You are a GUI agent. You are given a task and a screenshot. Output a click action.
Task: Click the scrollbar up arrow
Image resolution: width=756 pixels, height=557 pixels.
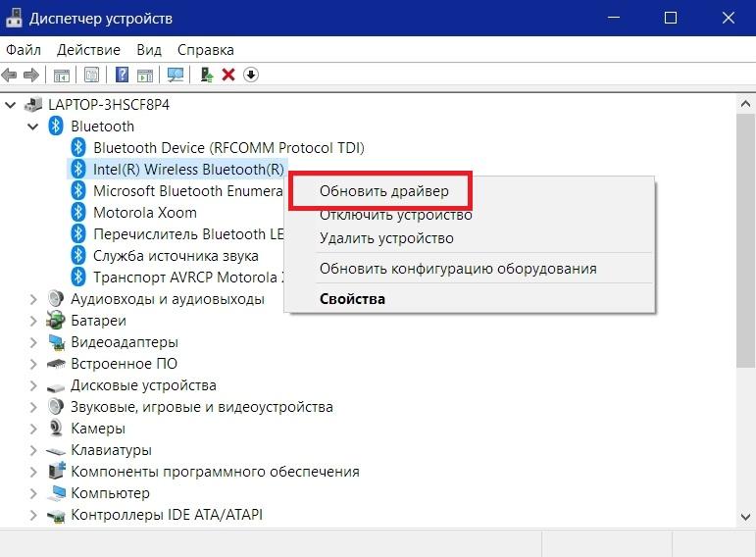745,104
